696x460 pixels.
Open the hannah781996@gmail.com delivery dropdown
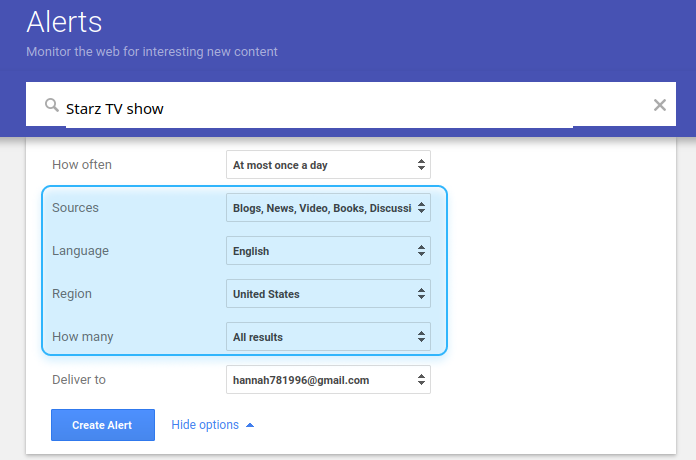click(328, 380)
